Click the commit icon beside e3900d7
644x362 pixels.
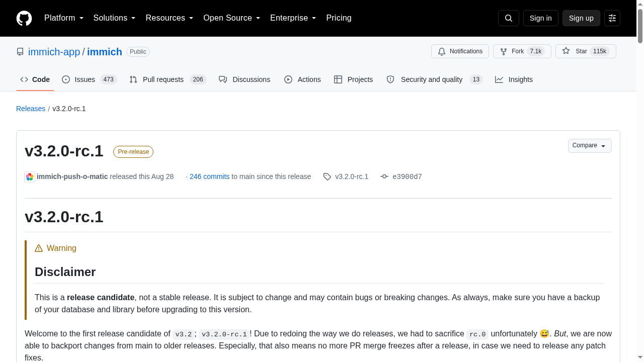(384, 176)
